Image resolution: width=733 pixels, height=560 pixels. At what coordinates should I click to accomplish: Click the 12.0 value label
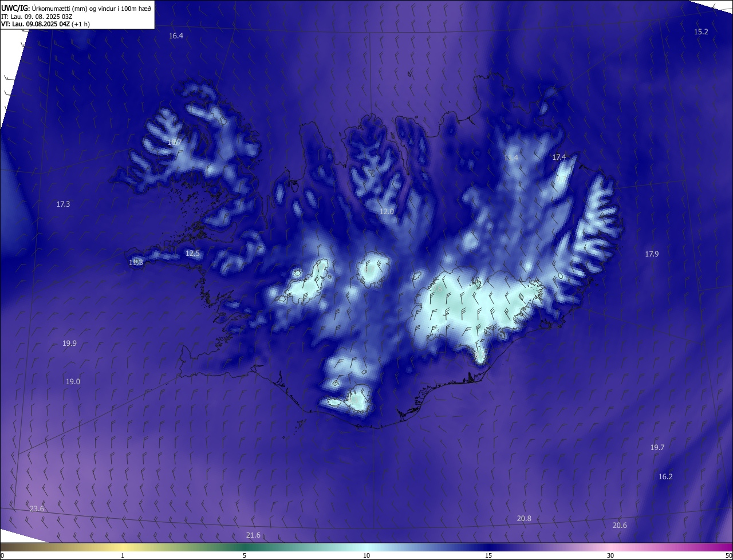point(387,212)
